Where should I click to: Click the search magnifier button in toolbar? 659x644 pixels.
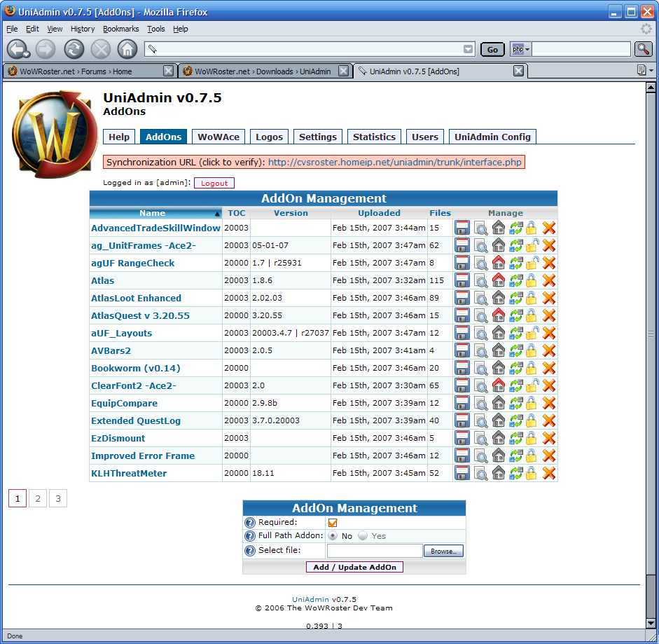coord(643,49)
